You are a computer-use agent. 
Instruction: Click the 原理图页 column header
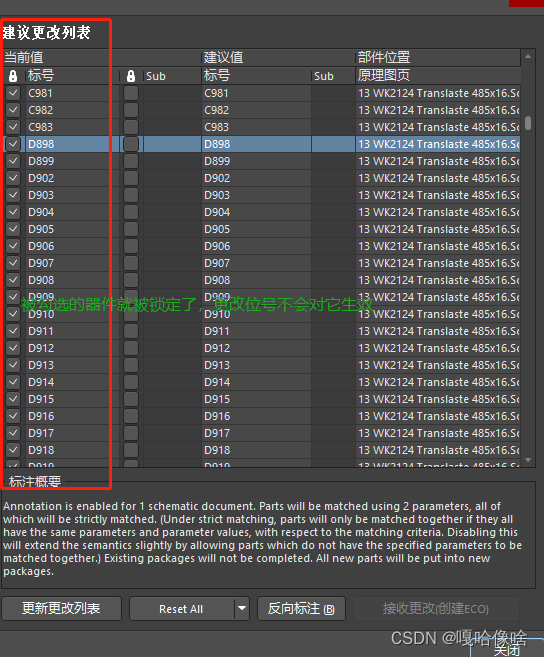[383, 76]
